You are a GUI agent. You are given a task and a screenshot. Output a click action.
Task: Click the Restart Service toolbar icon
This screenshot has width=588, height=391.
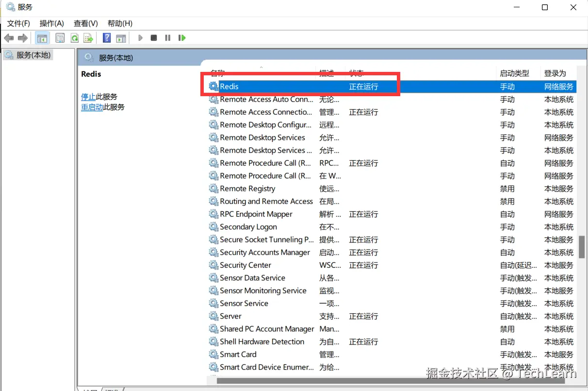click(182, 38)
